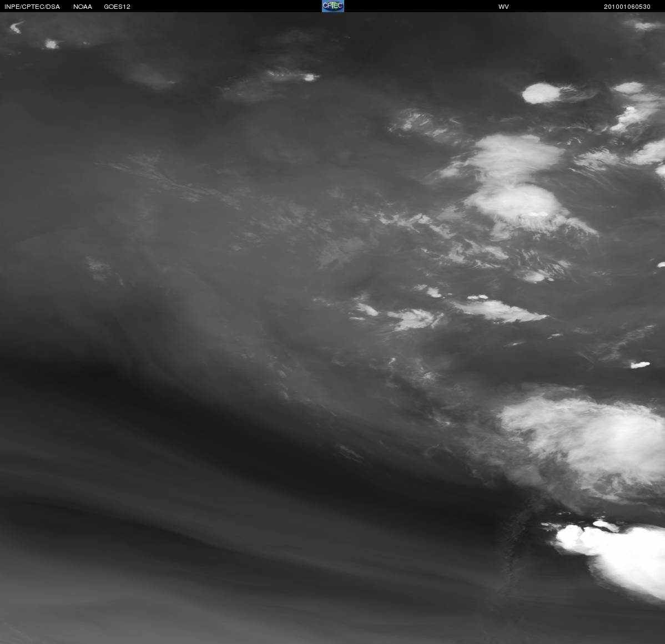Click the WV channel label
665x644 pixels.
(x=503, y=7)
